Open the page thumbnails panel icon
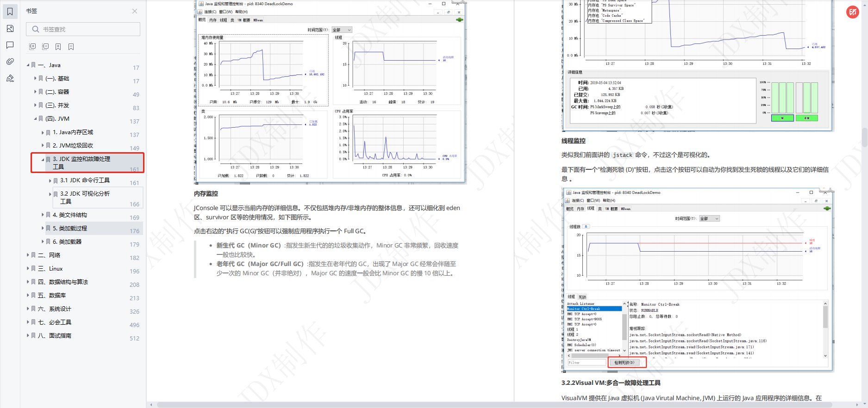868x408 pixels. point(10,29)
